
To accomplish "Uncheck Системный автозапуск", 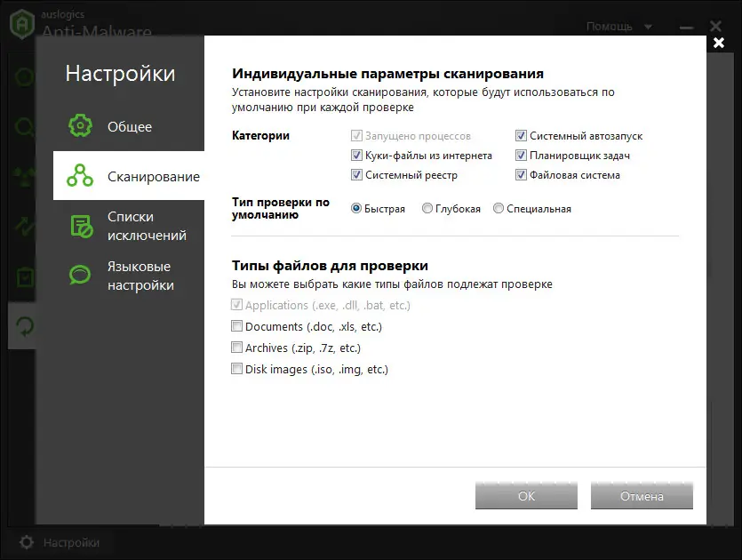I will click(521, 136).
